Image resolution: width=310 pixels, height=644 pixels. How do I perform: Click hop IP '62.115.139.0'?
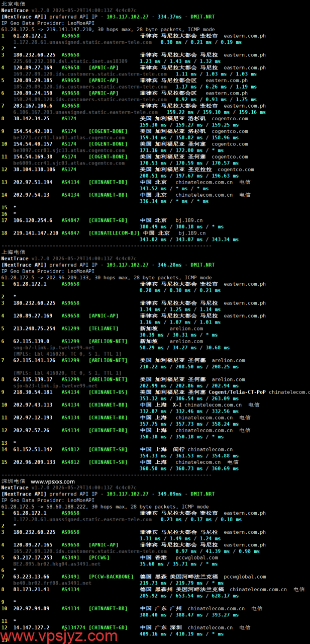click(31, 341)
